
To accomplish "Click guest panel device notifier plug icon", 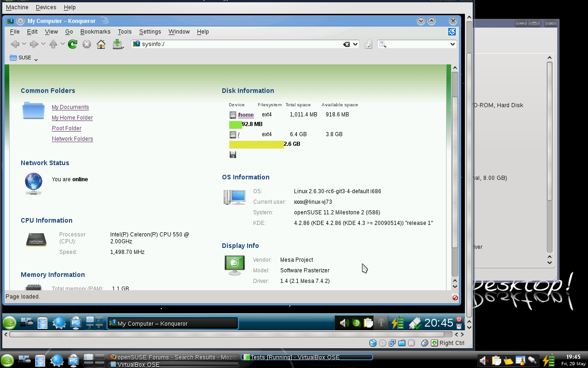I will coord(415,323).
